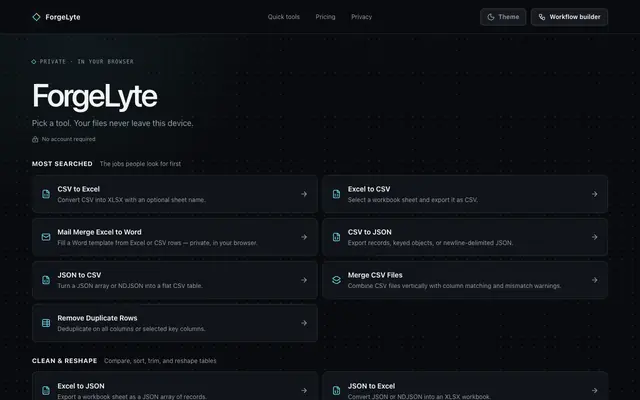
Task: Click the JSON to Excel file icon
Action: 336,391
